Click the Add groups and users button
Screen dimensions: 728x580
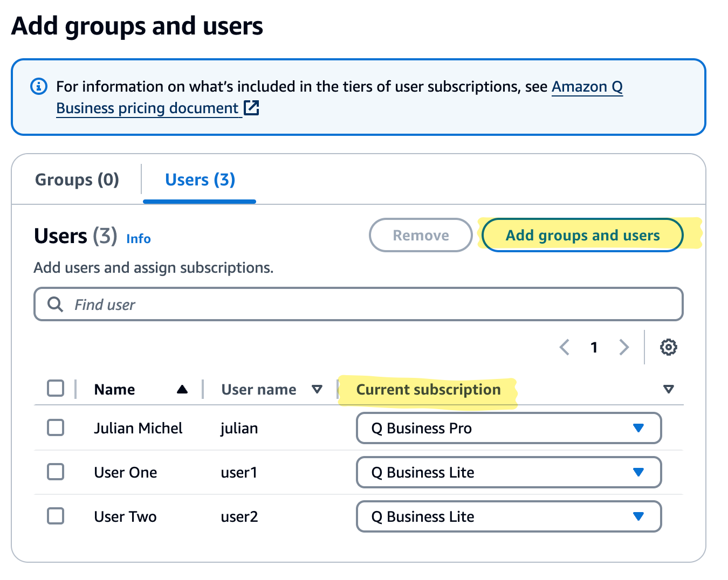pyautogui.click(x=582, y=235)
